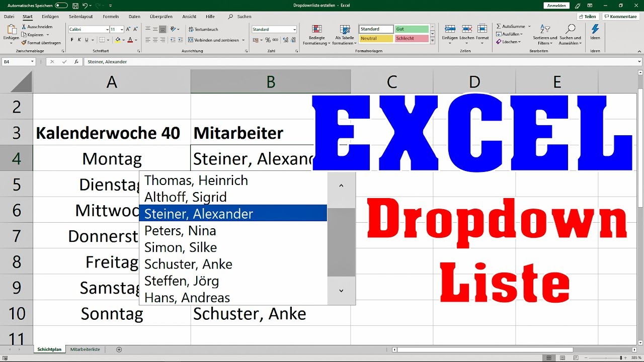
Task: Add a new sheet with the plus button
Action: click(119, 349)
